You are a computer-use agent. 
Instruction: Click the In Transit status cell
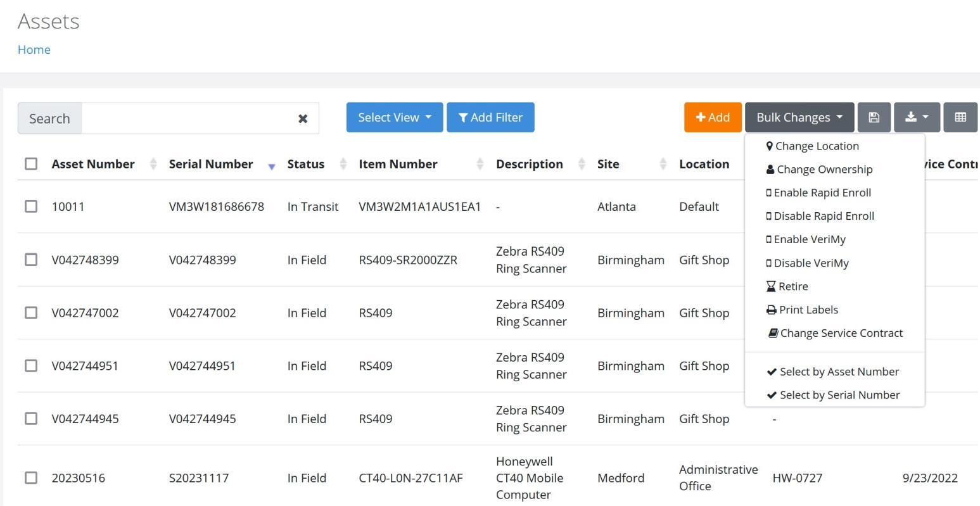coord(313,206)
